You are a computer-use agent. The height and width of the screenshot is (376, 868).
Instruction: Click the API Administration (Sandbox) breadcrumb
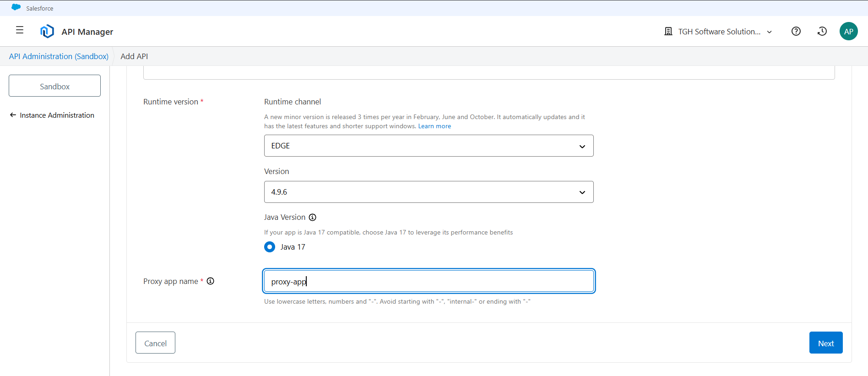click(x=59, y=56)
